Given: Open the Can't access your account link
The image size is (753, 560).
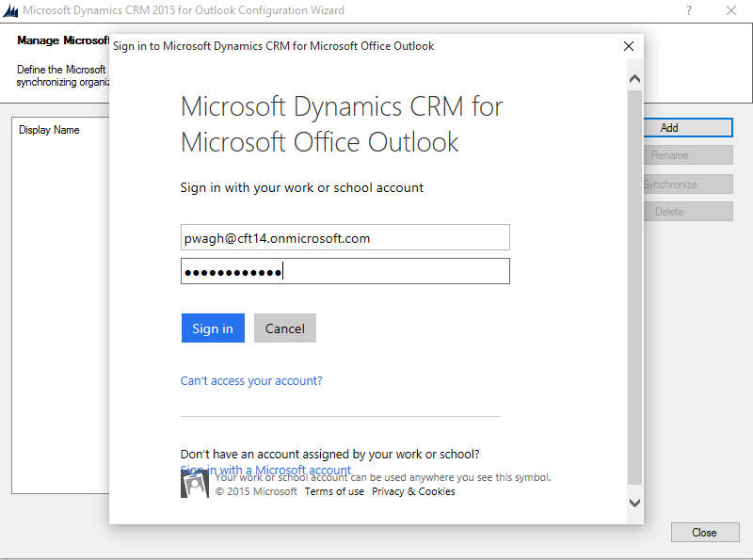Looking at the screenshot, I should (251, 381).
